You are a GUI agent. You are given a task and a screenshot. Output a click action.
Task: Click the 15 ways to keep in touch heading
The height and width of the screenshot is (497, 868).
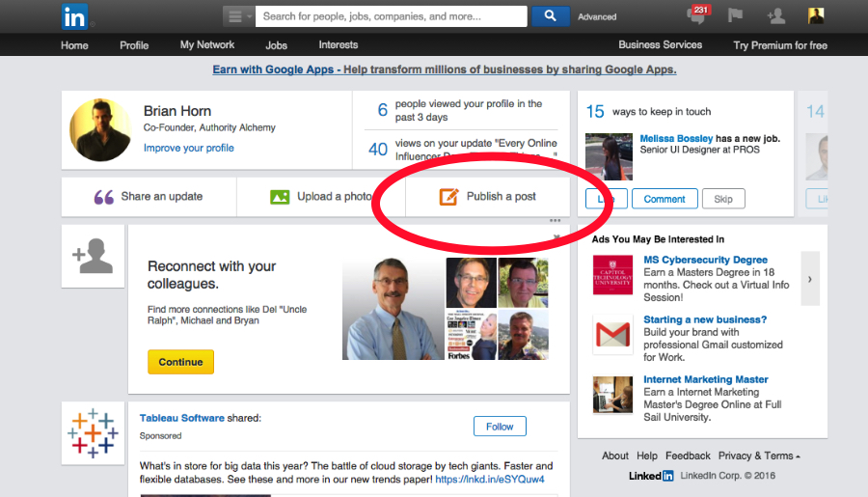[x=648, y=111]
